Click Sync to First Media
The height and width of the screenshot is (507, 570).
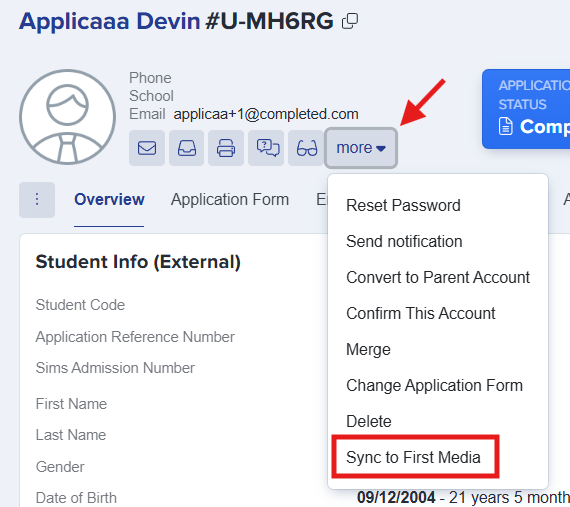pos(413,457)
